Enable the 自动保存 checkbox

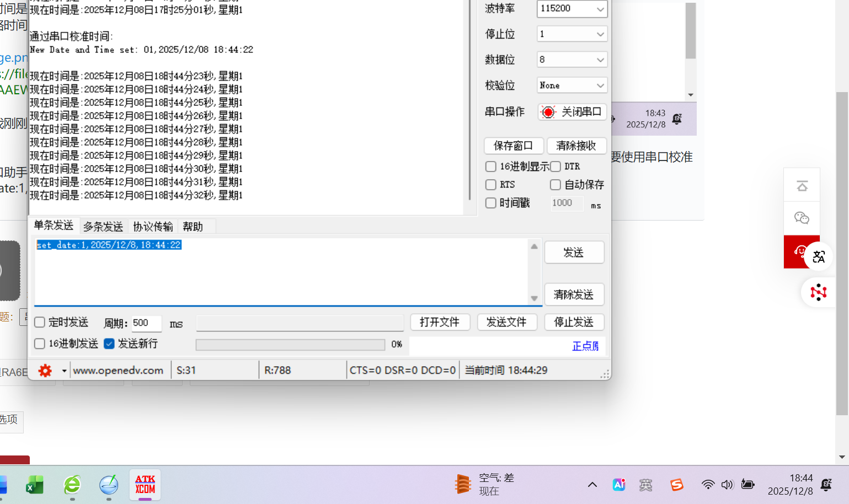pos(556,185)
